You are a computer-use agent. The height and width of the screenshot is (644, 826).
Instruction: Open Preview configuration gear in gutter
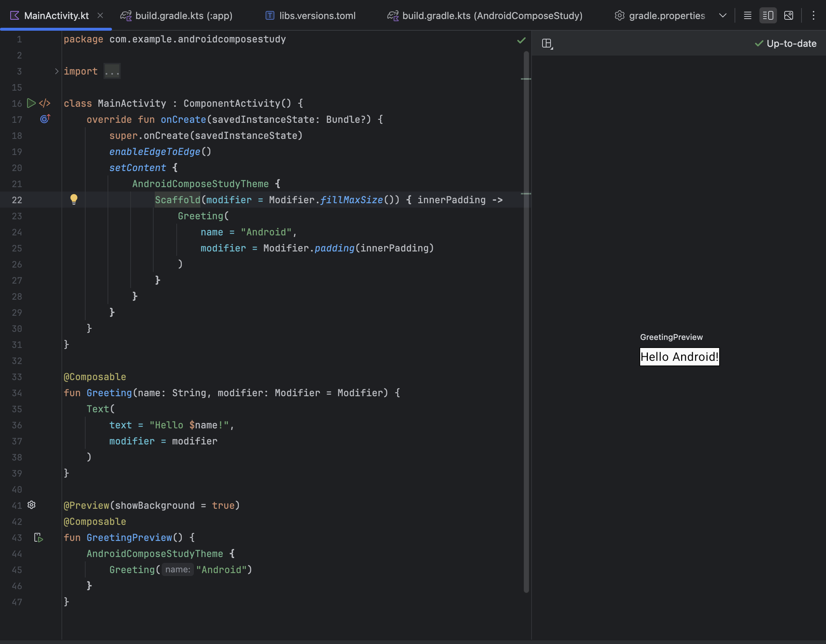point(32,505)
